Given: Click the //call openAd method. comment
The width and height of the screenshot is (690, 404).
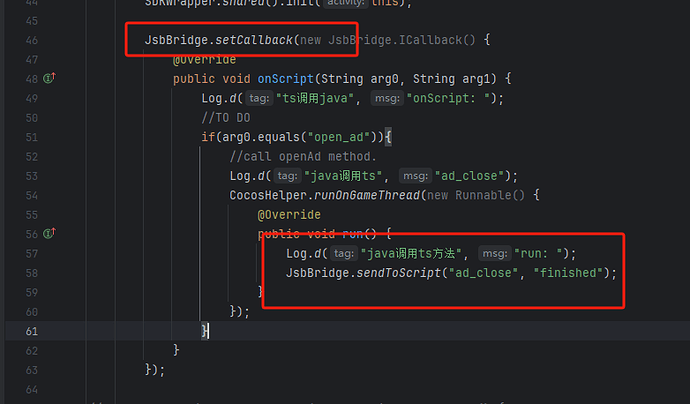Looking at the screenshot, I should (303, 156).
